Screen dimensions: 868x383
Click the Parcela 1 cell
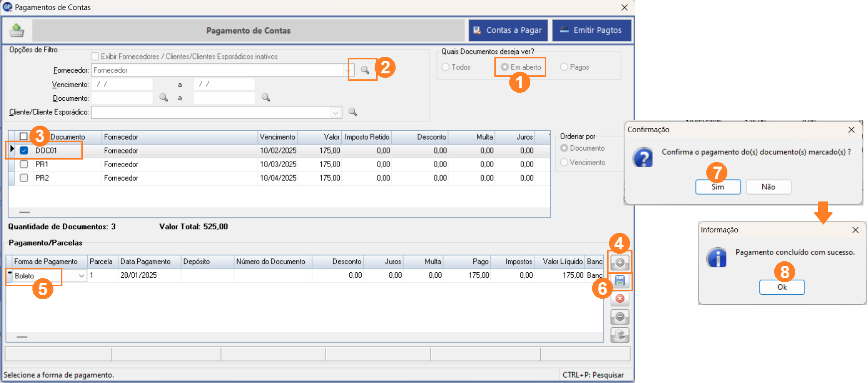(102, 275)
